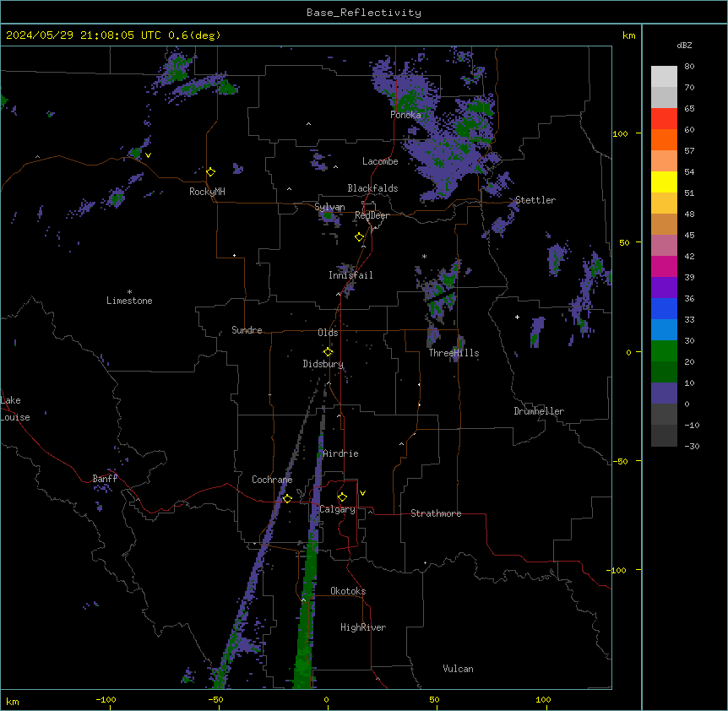Click the Airdrie label
728x711 pixels.
(x=340, y=453)
